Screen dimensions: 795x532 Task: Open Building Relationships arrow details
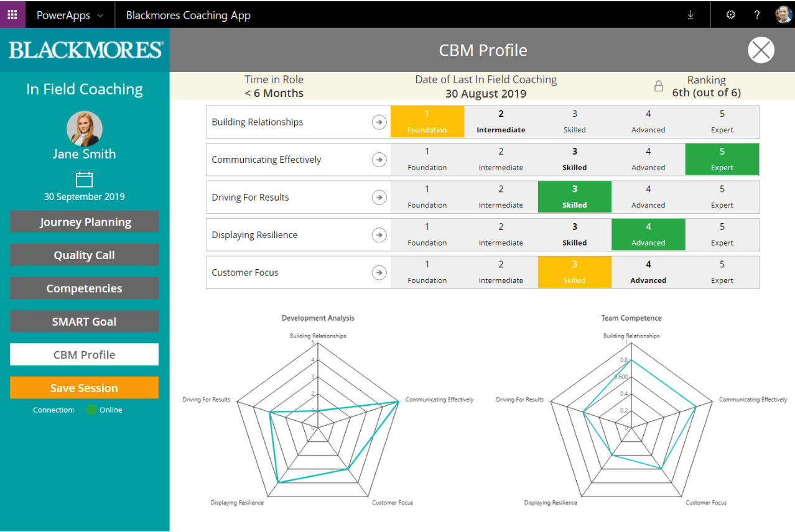pos(379,122)
